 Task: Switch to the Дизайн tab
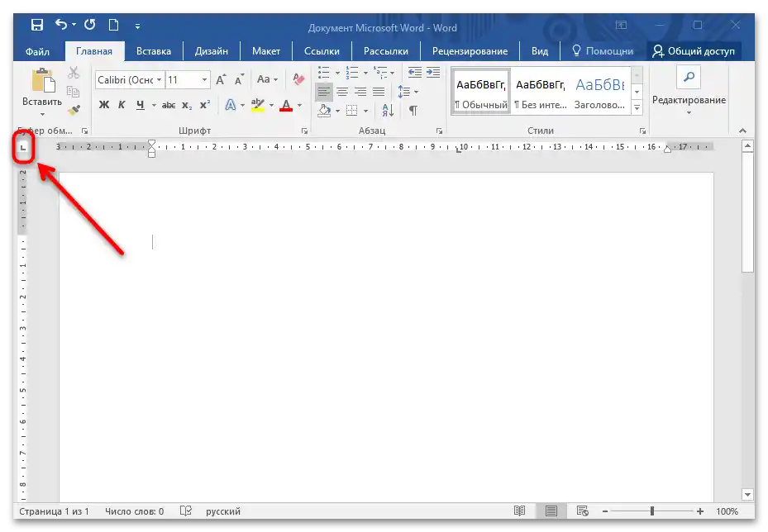coord(212,51)
